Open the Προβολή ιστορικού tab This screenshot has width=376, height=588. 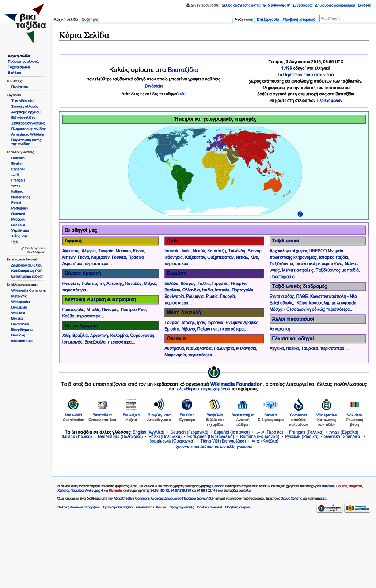point(299,19)
